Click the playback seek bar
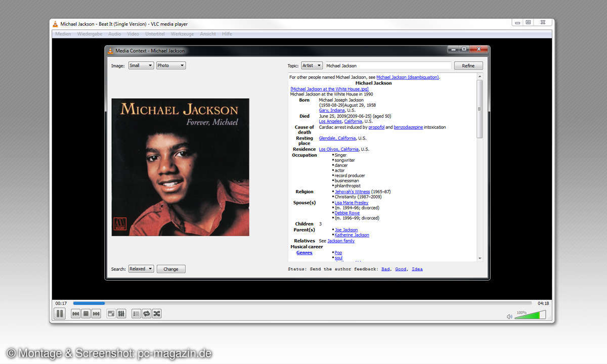Viewport: 607px width, 364px height. pos(302,303)
